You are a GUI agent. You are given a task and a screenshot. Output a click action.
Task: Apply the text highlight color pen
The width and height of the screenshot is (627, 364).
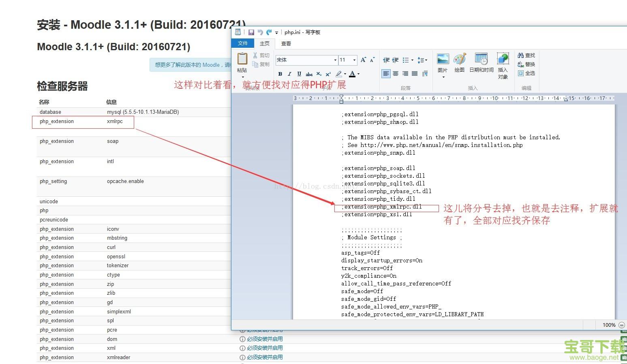[339, 74]
